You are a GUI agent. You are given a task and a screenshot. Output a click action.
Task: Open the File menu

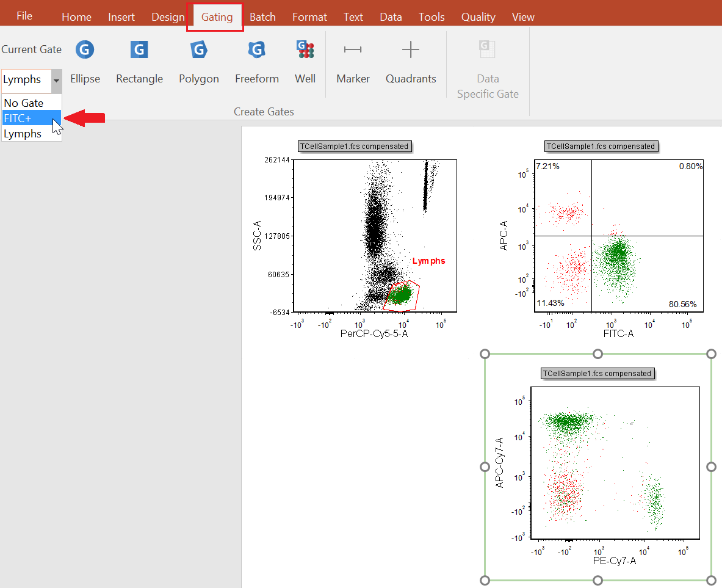[24, 16]
